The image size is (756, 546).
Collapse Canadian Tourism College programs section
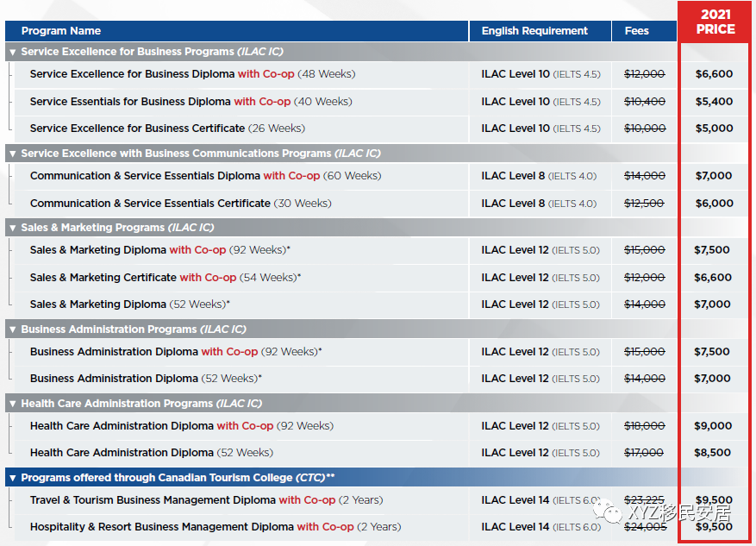[13, 479]
